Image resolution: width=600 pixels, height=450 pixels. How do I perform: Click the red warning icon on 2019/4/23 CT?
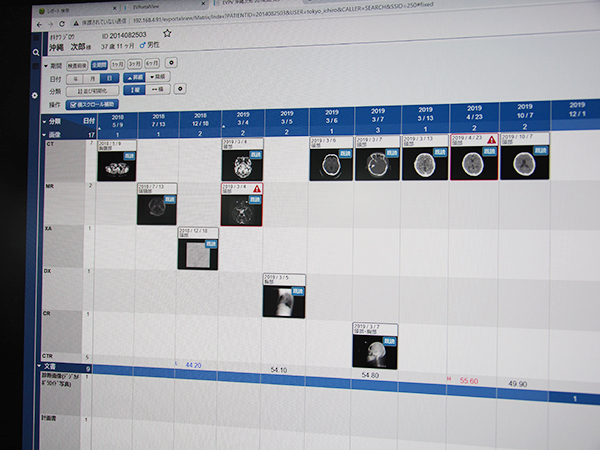491,142
